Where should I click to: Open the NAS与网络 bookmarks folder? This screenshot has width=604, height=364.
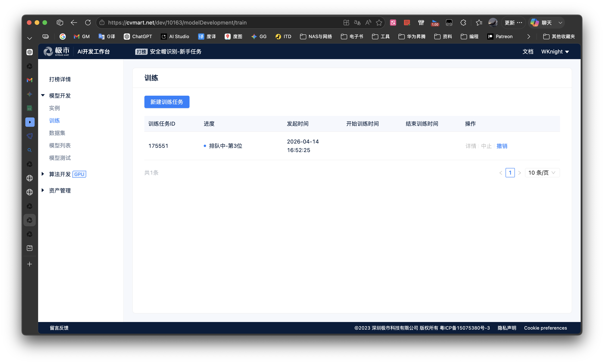coord(316,37)
